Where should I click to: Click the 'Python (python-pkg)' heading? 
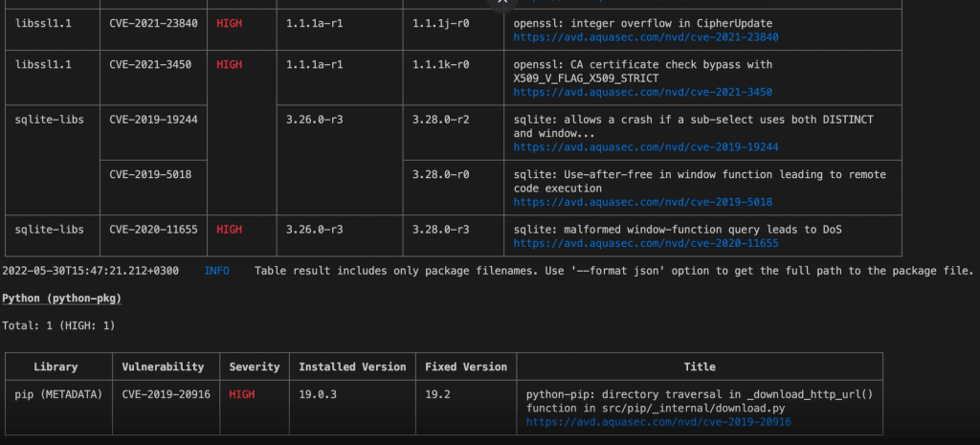(x=62, y=299)
